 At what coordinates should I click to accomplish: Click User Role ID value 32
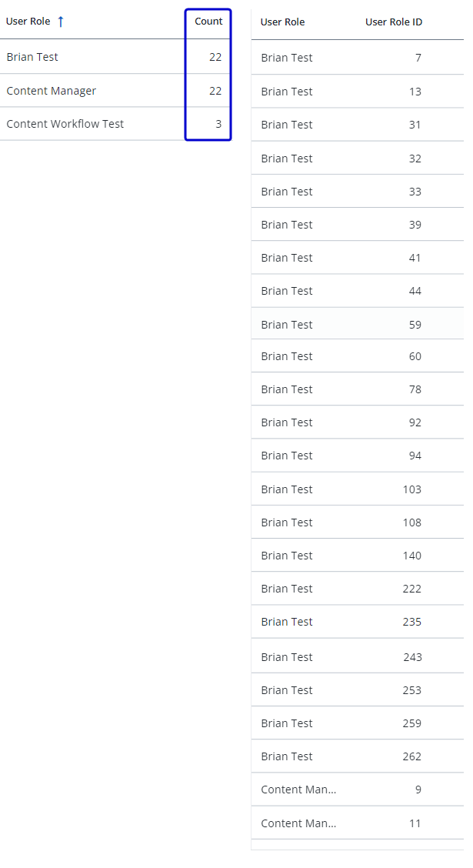(x=415, y=159)
